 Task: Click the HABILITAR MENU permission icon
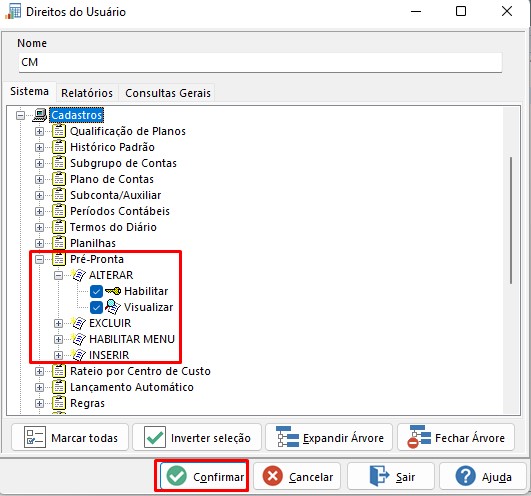coord(78,339)
